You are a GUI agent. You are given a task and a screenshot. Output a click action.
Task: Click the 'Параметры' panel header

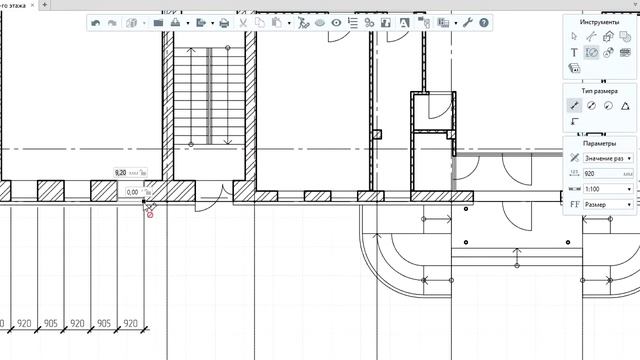click(599, 143)
